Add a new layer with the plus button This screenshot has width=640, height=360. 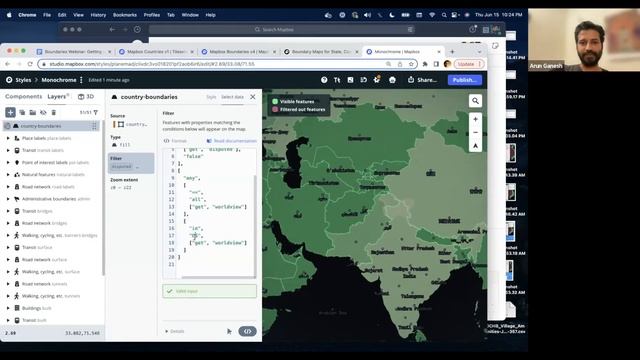coord(11,112)
